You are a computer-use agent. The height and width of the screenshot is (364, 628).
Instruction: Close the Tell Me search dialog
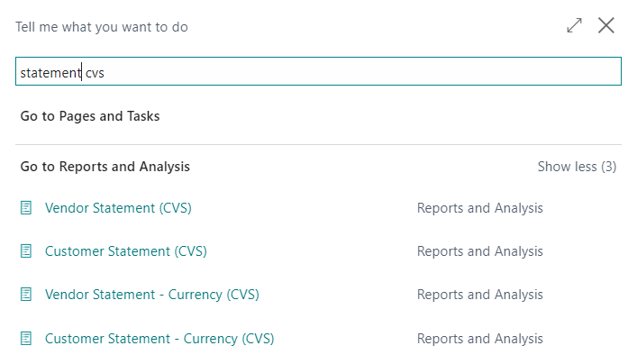[605, 26]
